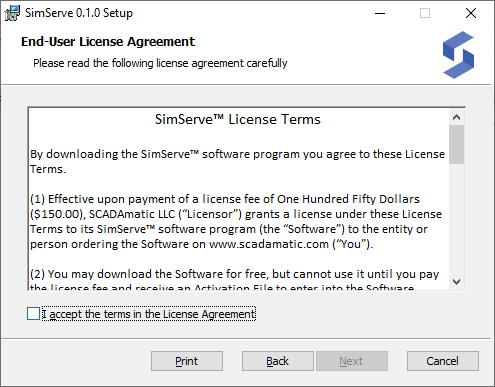This screenshot has height=387, width=495.
Task: Click the license text scroll-up arrow
Action: click(x=456, y=117)
